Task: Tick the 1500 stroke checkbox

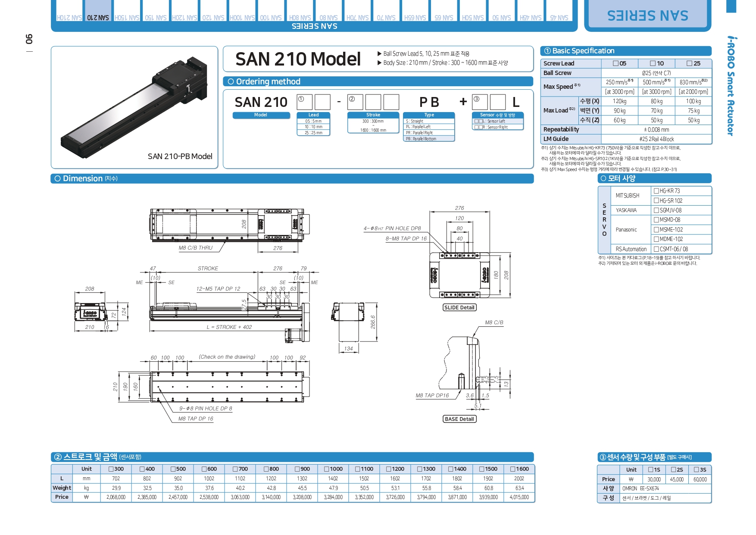Action: (481, 469)
